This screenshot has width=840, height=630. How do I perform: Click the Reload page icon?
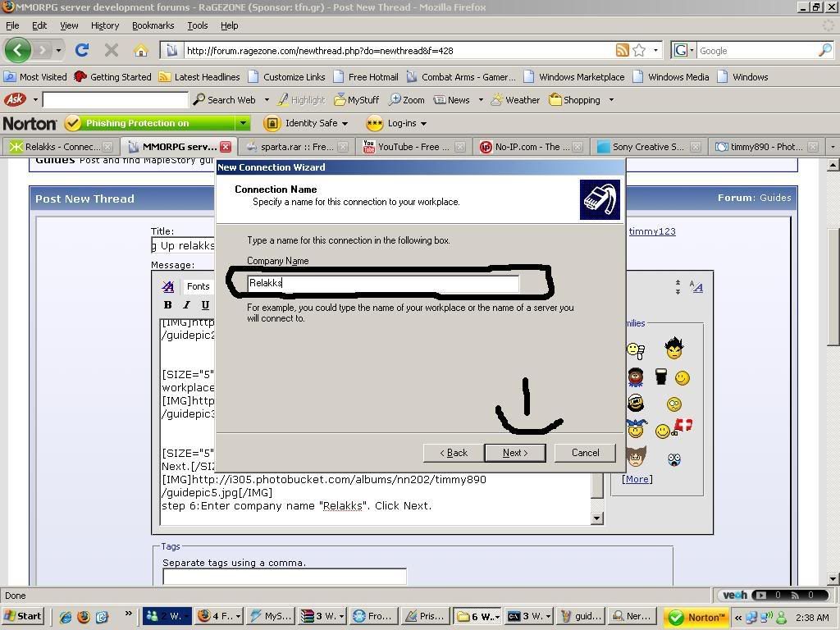pyautogui.click(x=82, y=50)
